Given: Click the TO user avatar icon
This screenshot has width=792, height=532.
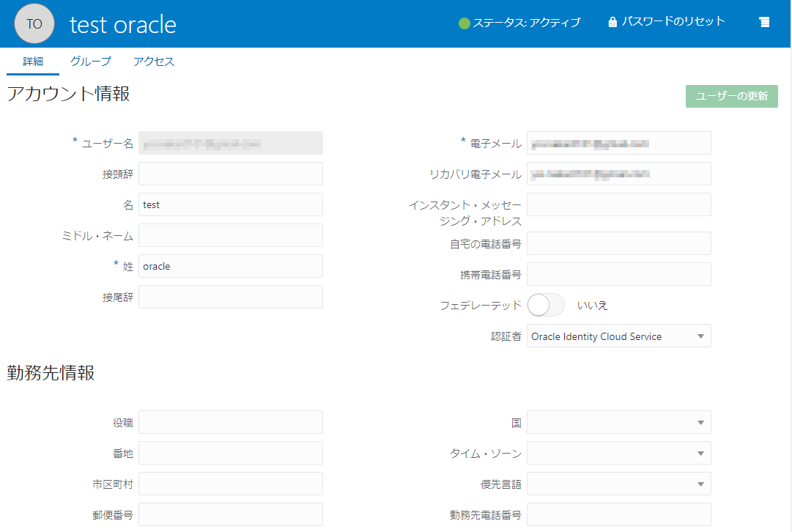Looking at the screenshot, I should (34, 23).
